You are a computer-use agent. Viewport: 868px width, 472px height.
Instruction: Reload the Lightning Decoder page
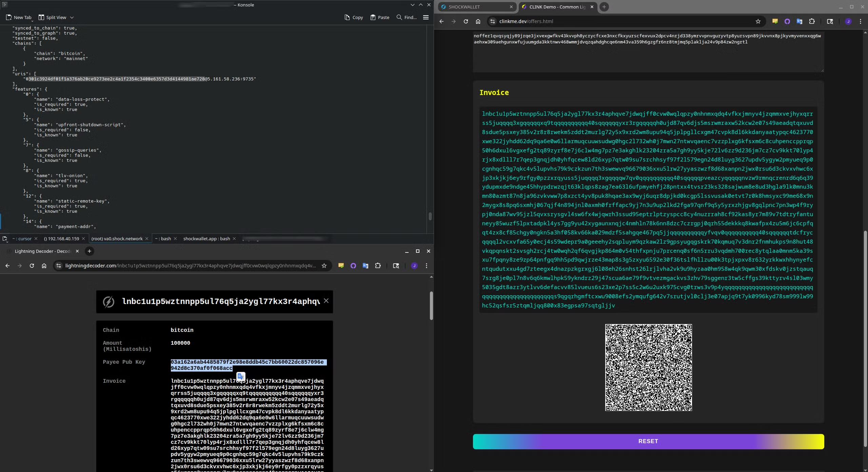pos(32,266)
